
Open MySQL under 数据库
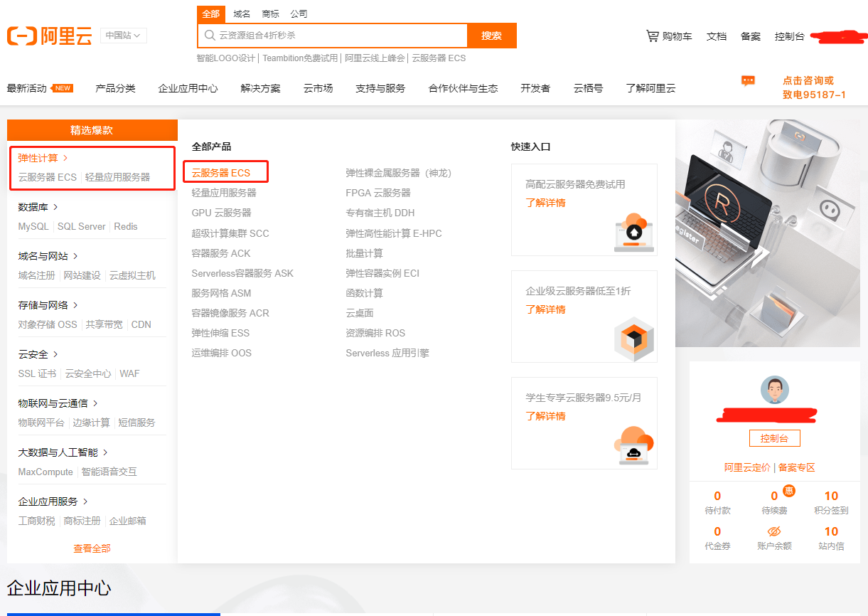[33, 226]
